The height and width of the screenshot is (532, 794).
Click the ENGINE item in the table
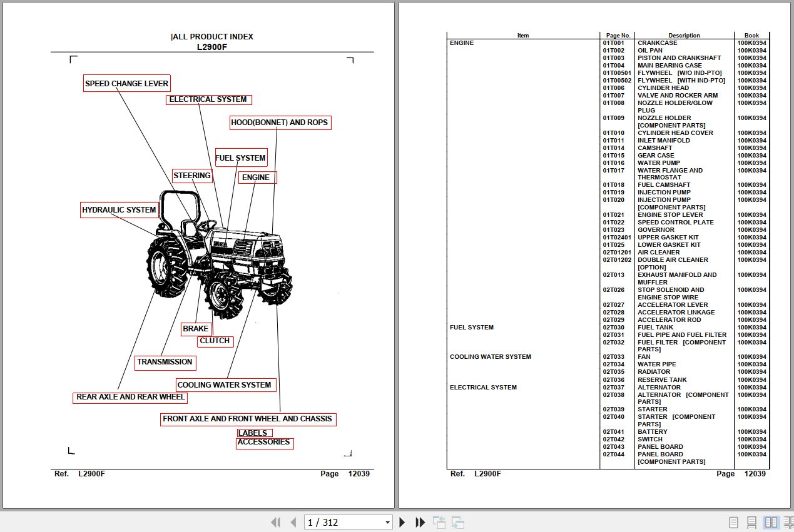point(462,43)
